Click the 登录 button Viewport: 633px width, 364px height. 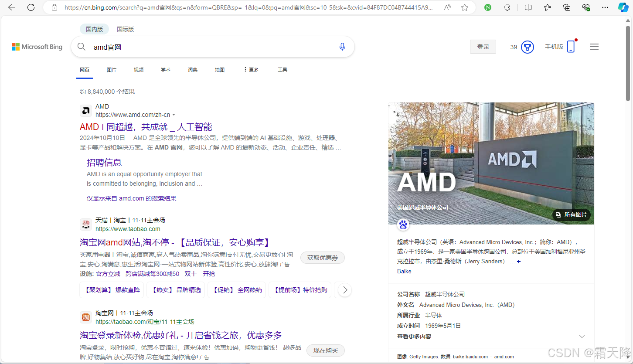[483, 47]
